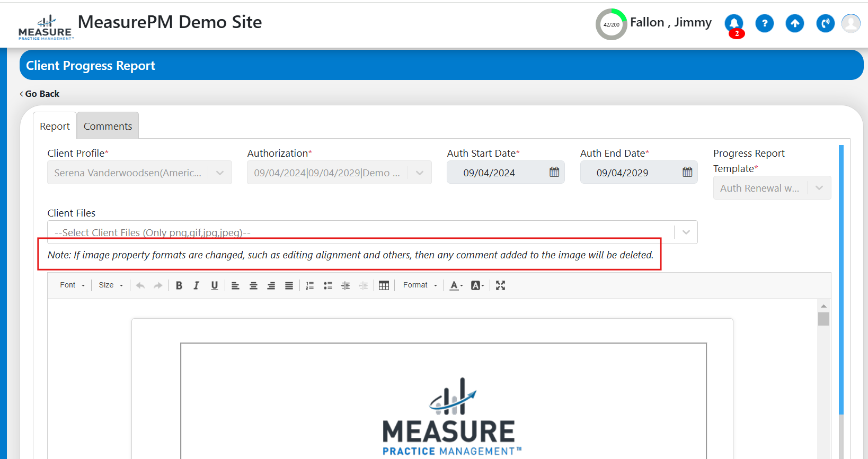This screenshot has width=868, height=459.
Task: Toggle italic formatting
Action: pos(197,285)
